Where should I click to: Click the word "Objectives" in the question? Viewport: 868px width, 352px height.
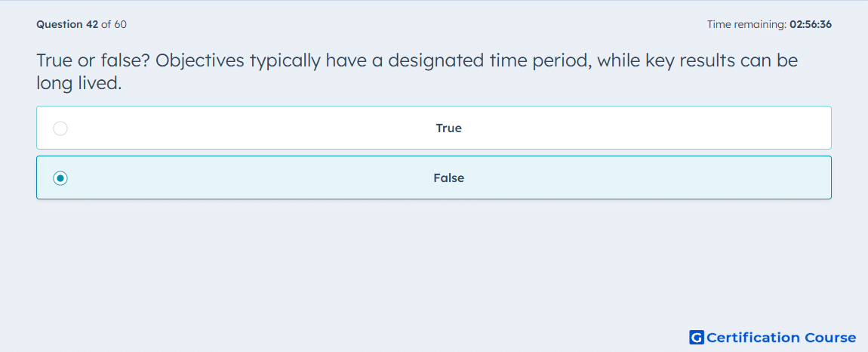[x=200, y=60]
